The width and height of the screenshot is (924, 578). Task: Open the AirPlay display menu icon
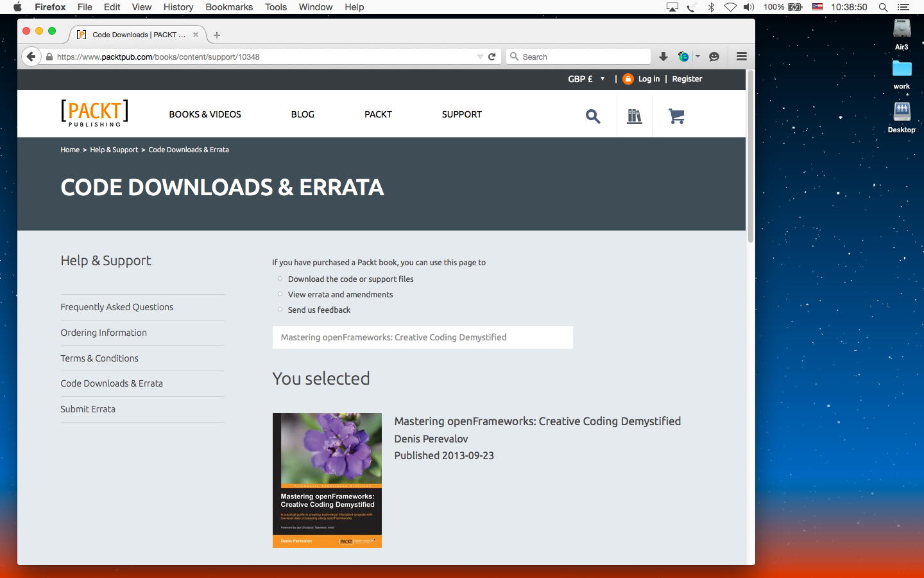pos(672,7)
